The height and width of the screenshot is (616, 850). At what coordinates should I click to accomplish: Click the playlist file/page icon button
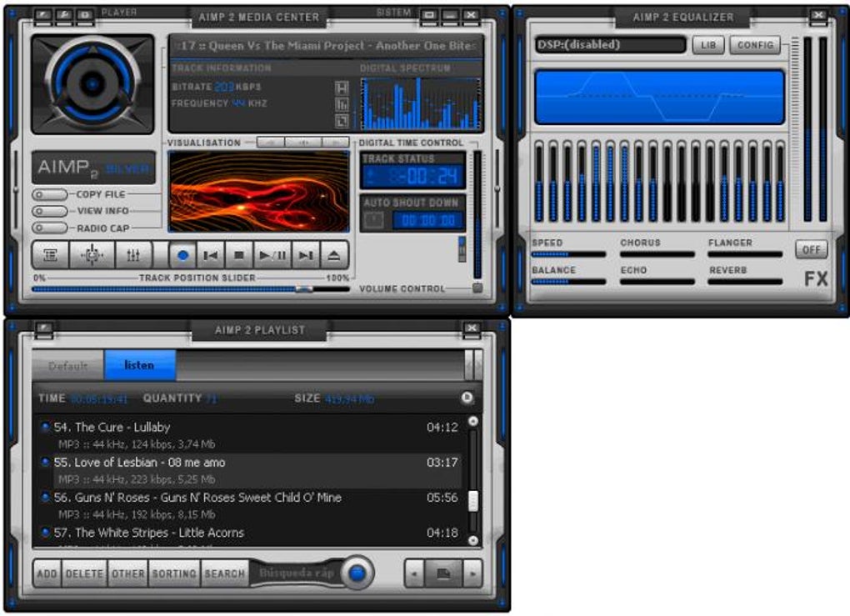pyautogui.click(x=443, y=573)
